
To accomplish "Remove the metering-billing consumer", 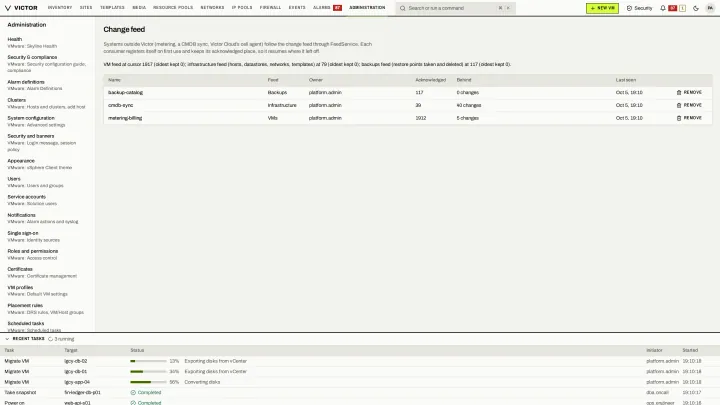I will (689, 118).
